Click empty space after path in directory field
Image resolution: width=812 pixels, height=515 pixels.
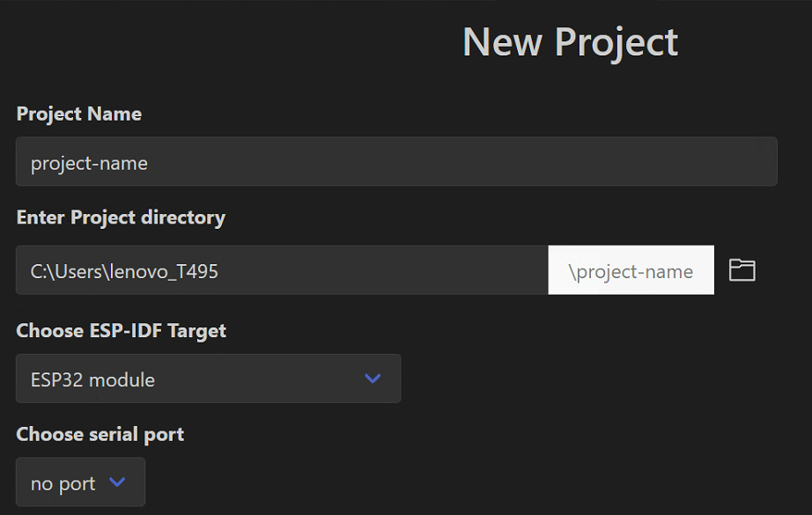coord(383,270)
